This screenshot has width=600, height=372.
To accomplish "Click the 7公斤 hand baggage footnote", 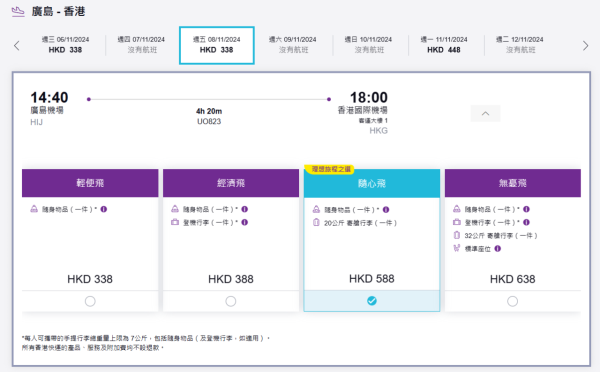I will tap(146, 338).
